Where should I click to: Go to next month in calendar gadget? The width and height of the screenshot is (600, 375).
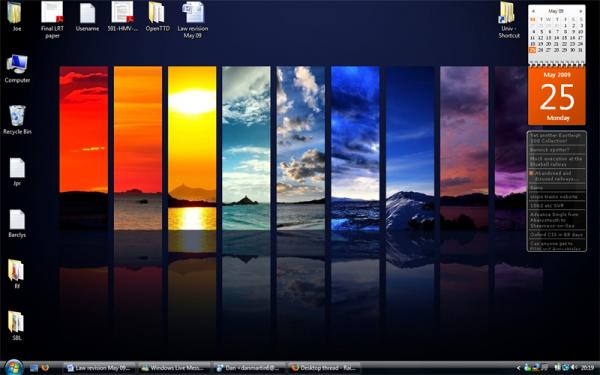pos(580,11)
